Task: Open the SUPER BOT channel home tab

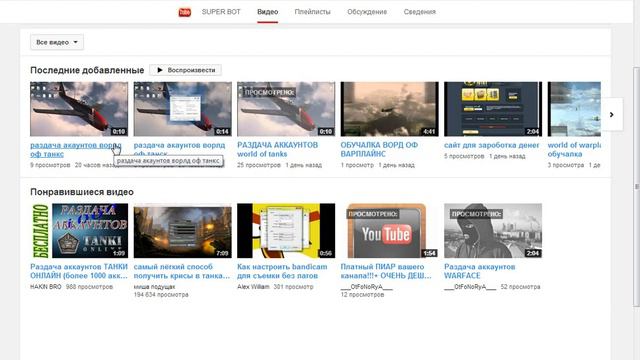Action: pyautogui.click(x=221, y=12)
